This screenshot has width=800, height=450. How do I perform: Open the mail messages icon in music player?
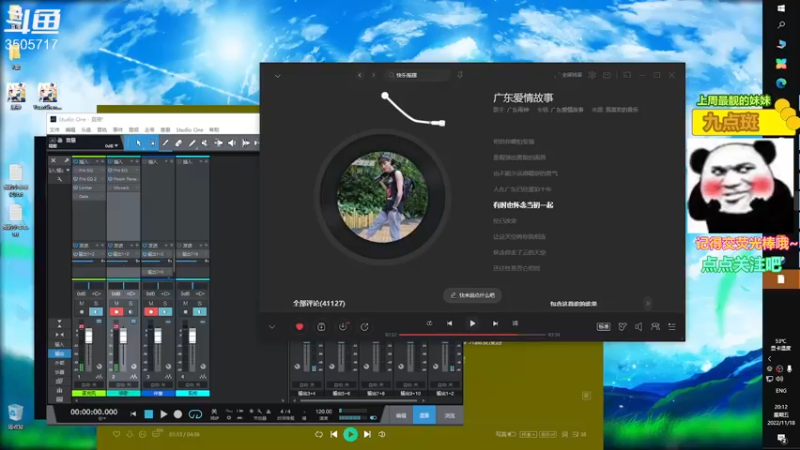pyautogui.click(x=607, y=75)
